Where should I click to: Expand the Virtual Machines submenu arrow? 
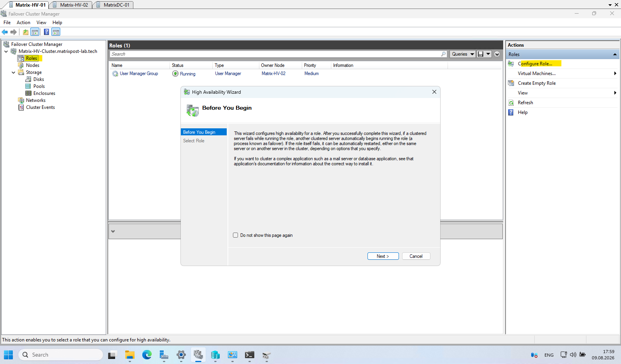[x=615, y=73]
